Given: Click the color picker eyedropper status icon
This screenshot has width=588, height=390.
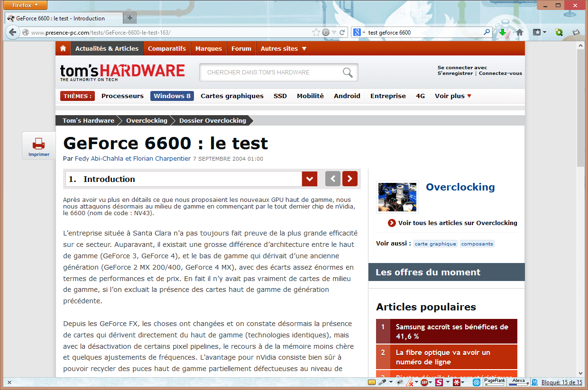Looking at the screenshot, I should pyautogui.click(x=382, y=382).
